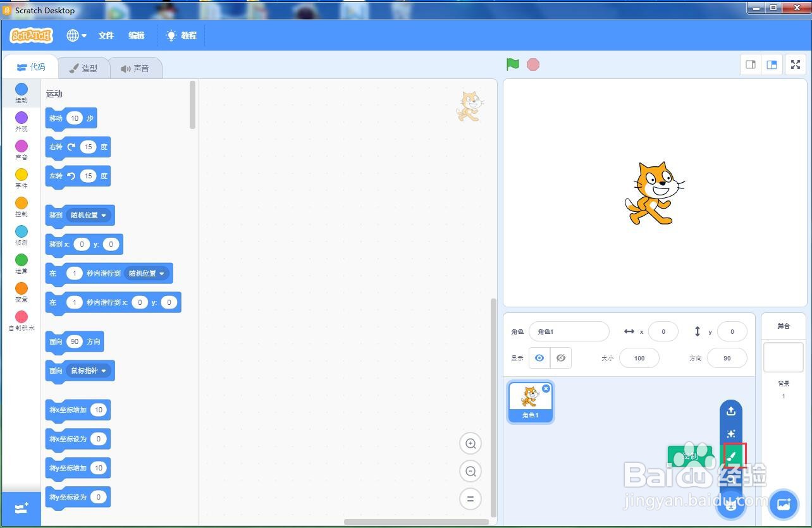Switch to small stage layout
The width and height of the screenshot is (812, 528).
751,64
